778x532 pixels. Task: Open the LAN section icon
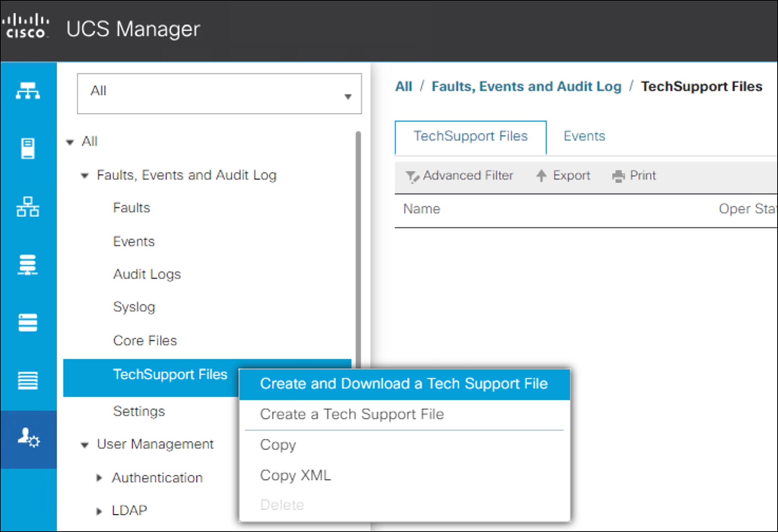[28, 207]
